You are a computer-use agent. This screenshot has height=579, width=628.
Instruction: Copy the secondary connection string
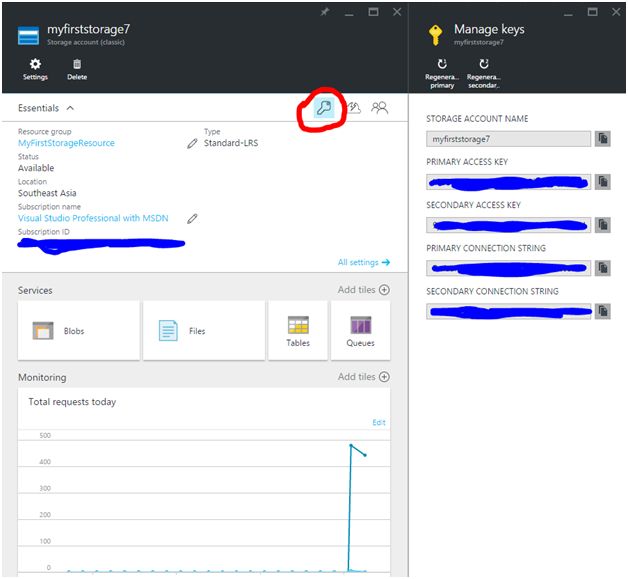(603, 311)
